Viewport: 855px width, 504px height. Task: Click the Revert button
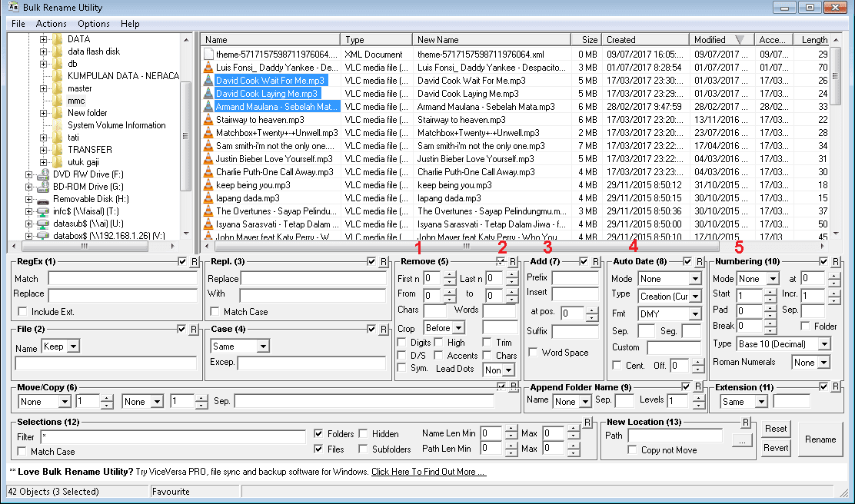[x=775, y=448]
